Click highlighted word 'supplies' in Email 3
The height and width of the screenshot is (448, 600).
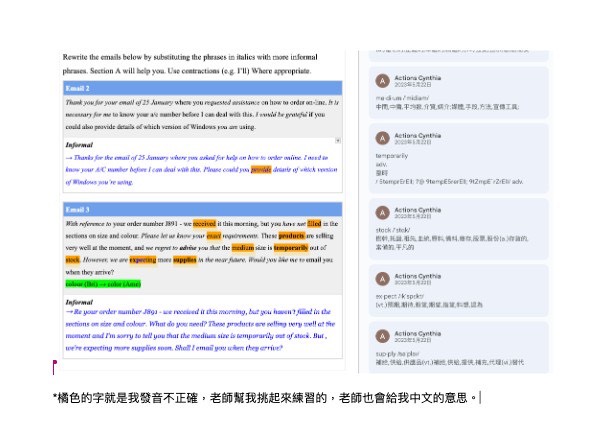184,258
